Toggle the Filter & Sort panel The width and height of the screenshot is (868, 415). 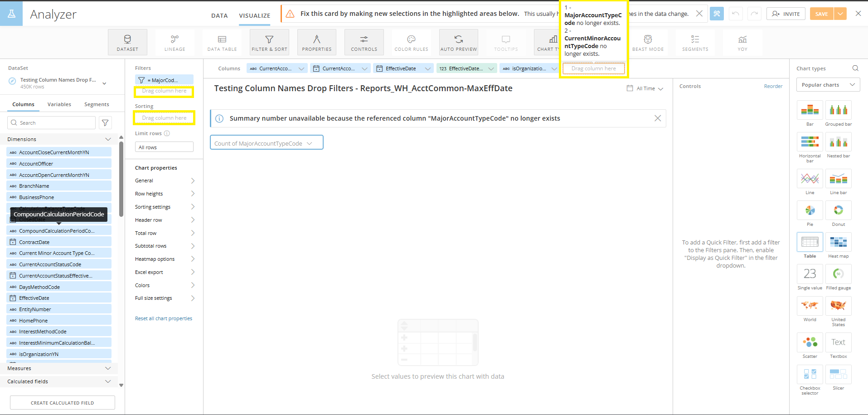[269, 42]
